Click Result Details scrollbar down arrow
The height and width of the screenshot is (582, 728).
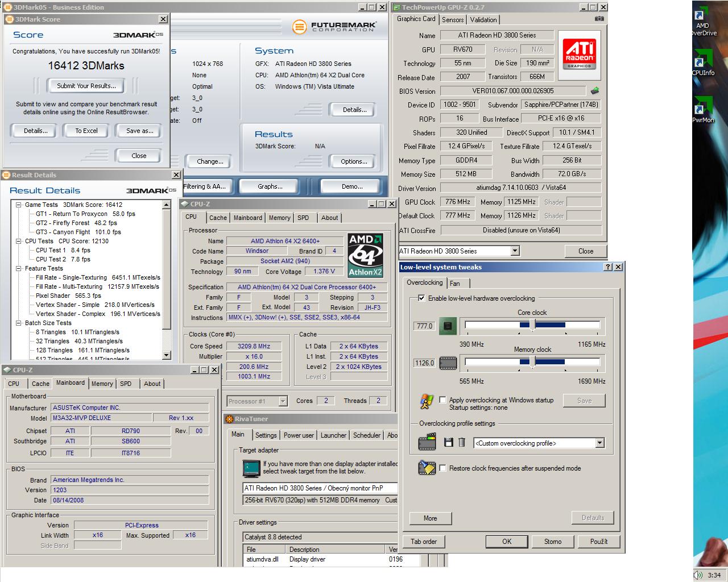[x=167, y=355]
